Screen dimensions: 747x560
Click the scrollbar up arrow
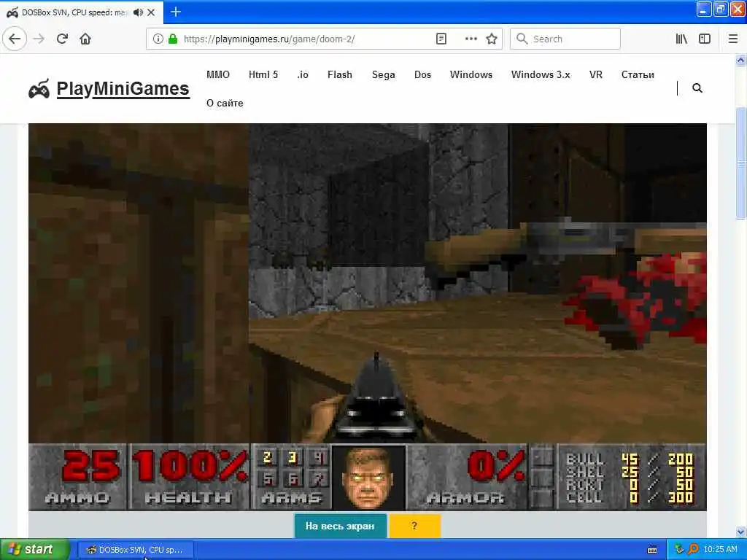pos(741,60)
